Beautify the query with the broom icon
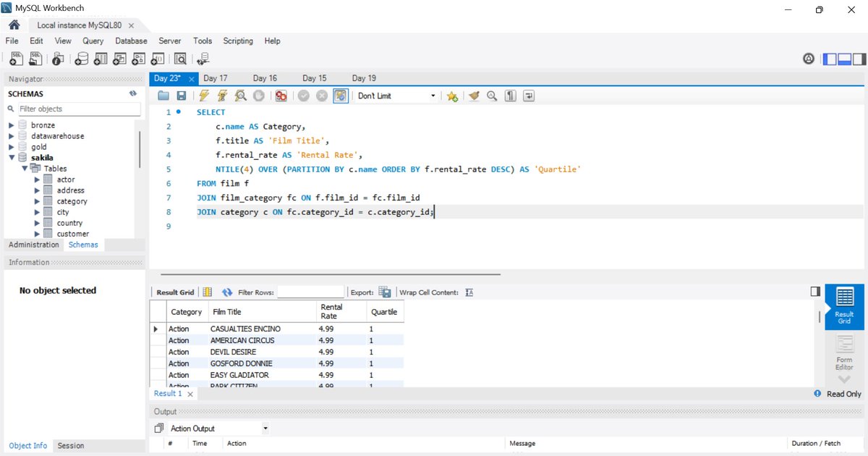 coord(474,96)
